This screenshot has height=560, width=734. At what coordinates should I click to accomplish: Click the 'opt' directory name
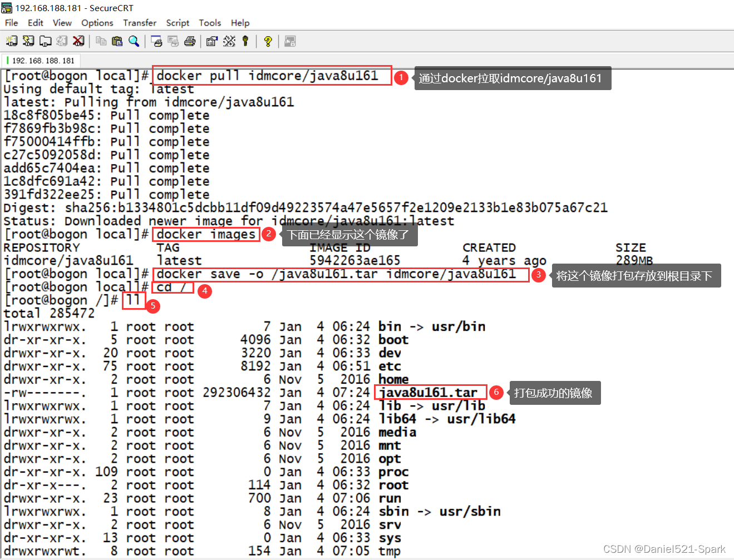click(390, 459)
